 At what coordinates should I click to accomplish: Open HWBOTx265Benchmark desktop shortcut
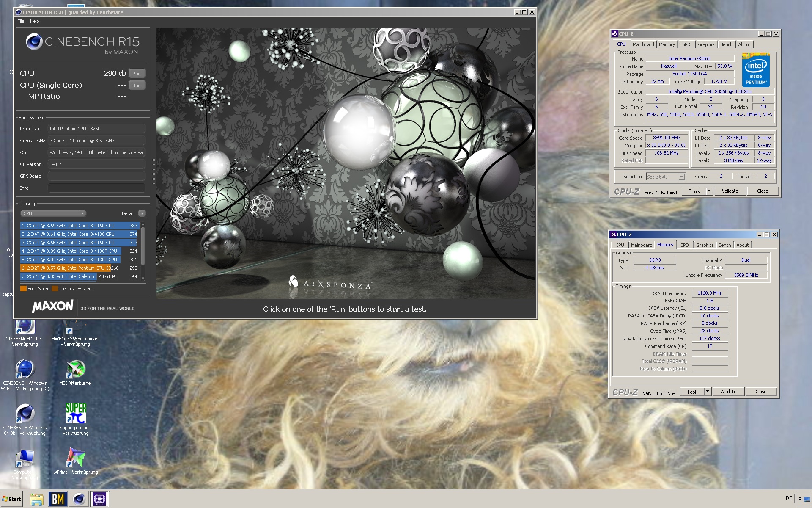tap(76, 332)
